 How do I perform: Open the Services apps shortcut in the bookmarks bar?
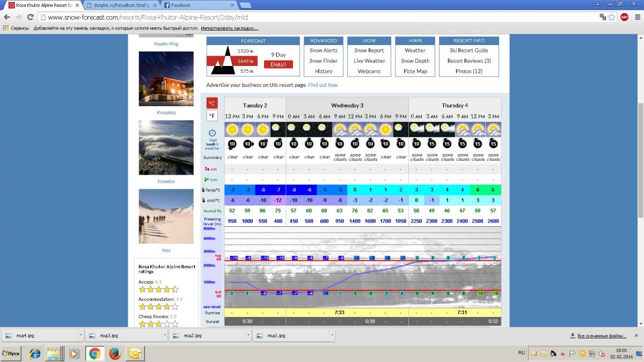point(17,28)
